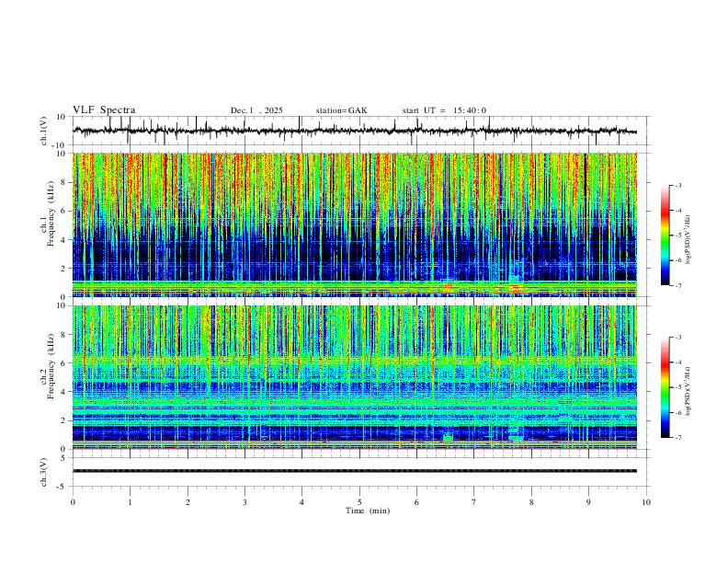The height and width of the screenshot is (563, 728).
Task: Click time axis tick label "4"
Action: tap(301, 502)
